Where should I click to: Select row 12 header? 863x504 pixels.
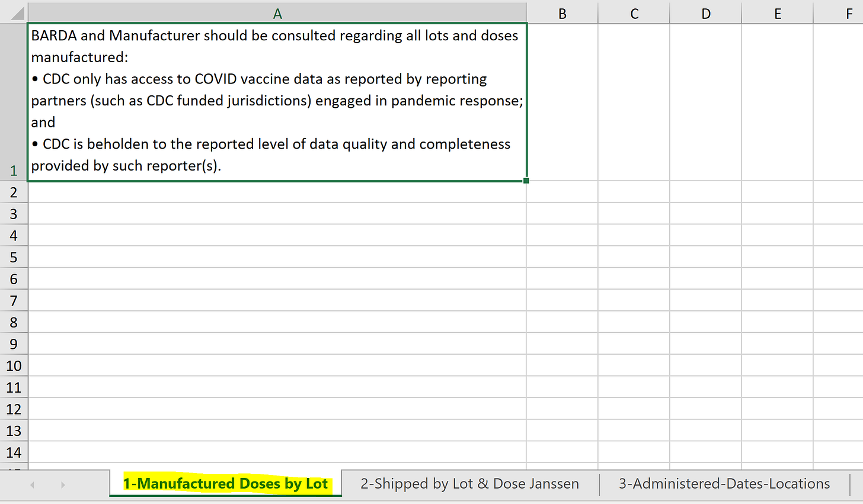pyautogui.click(x=14, y=409)
